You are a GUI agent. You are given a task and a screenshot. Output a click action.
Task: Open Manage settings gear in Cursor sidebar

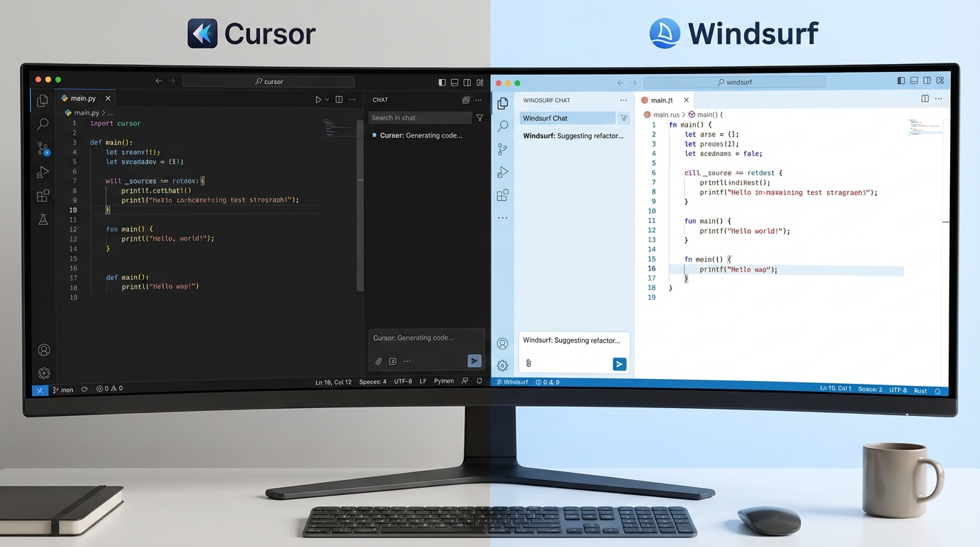click(x=43, y=373)
